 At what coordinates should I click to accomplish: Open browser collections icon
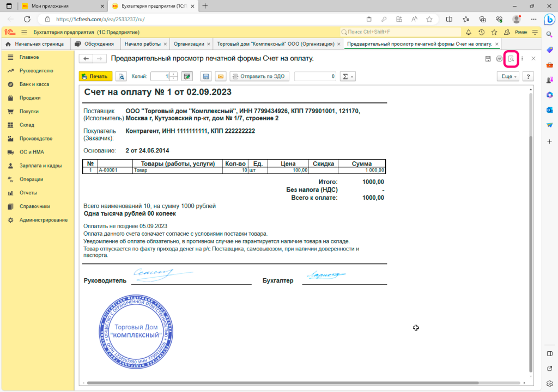pos(483,19)
